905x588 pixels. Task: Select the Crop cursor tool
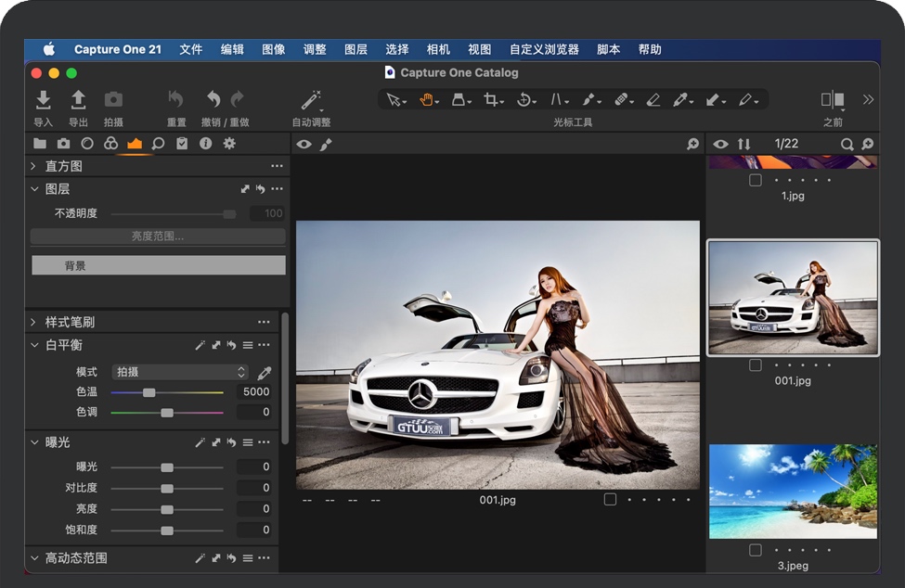coord(491,100)
